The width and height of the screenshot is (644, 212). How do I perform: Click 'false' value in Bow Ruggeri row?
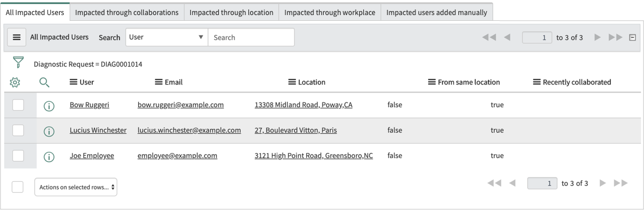(x=395, y=105)
